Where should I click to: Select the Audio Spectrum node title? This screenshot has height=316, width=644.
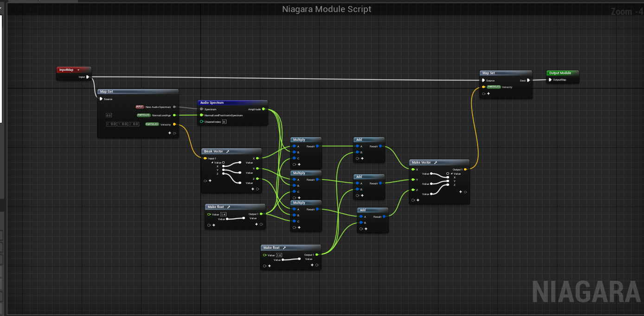point(212,103)
